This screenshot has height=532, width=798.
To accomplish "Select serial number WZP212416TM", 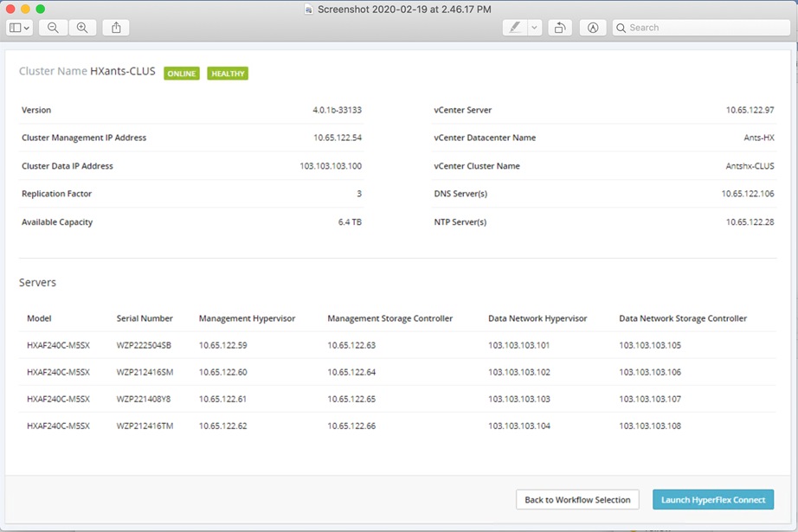I will click(x=145, y=426).
